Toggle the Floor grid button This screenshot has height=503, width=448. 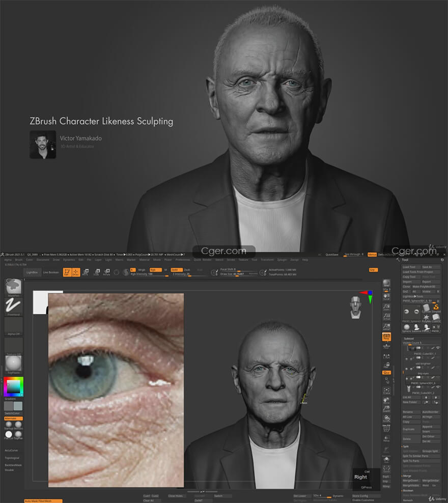click(x=386, y=346)
